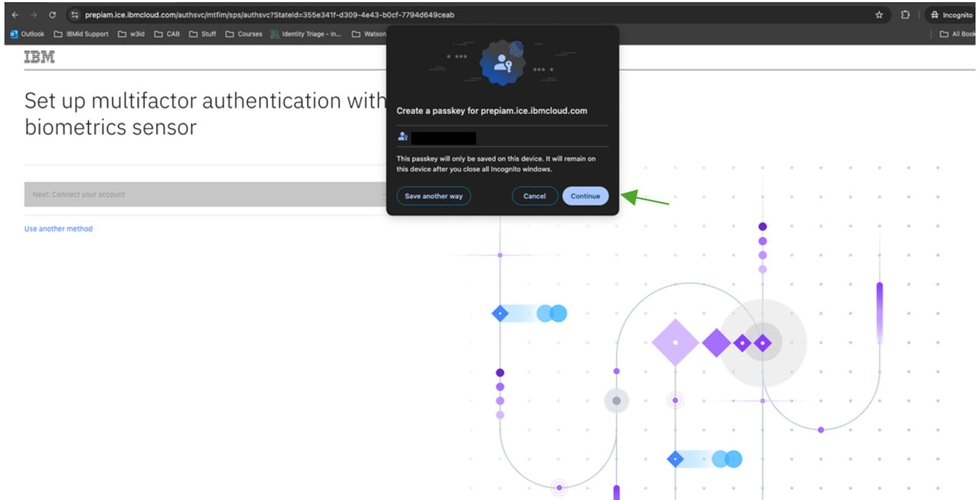The image size is (980, 500).
Task: Open the Extensions puzzle icon
Action: tap(905, 15)
